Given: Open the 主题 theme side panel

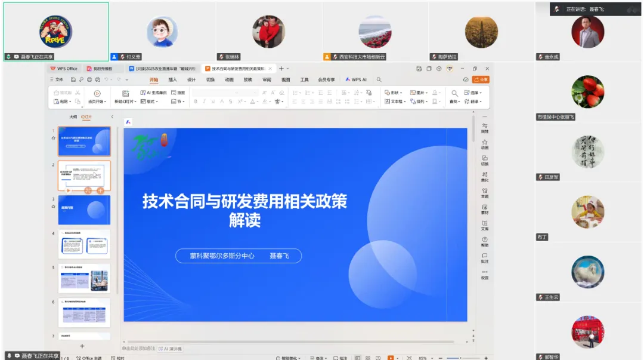Looking at the screenshot, I should 485,193.
